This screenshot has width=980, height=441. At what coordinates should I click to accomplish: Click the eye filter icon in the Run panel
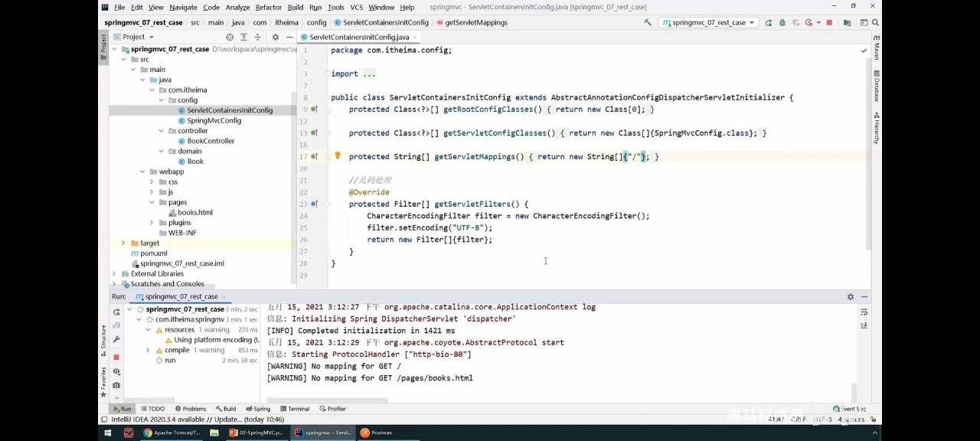click(x=116, y=371)
